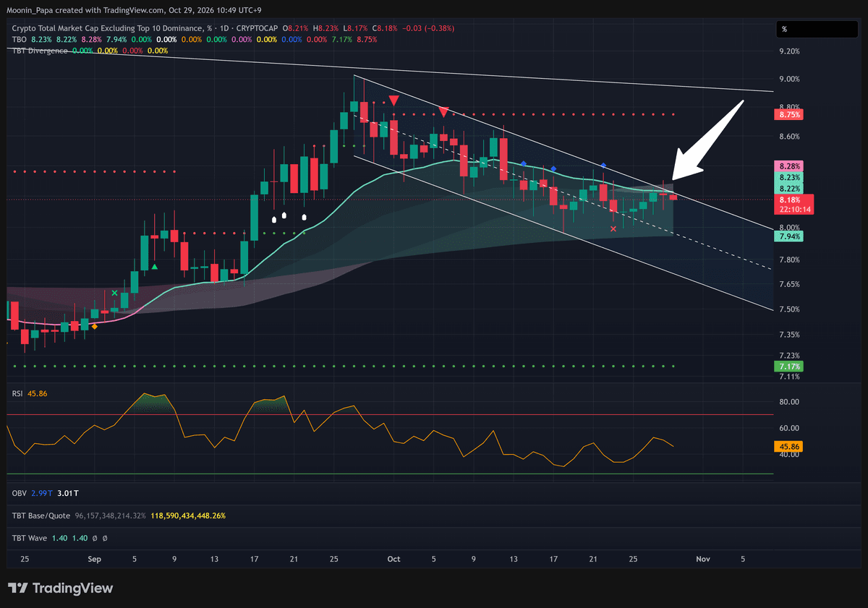Click the 80.00 value on the RSI scale

tap(788, 402)
